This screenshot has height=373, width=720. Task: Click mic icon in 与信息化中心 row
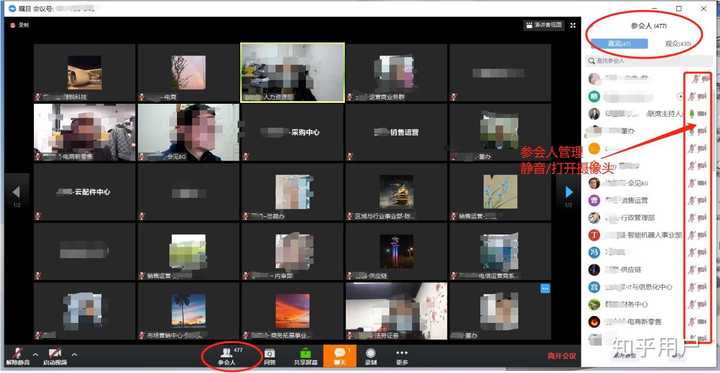point(691,287)
